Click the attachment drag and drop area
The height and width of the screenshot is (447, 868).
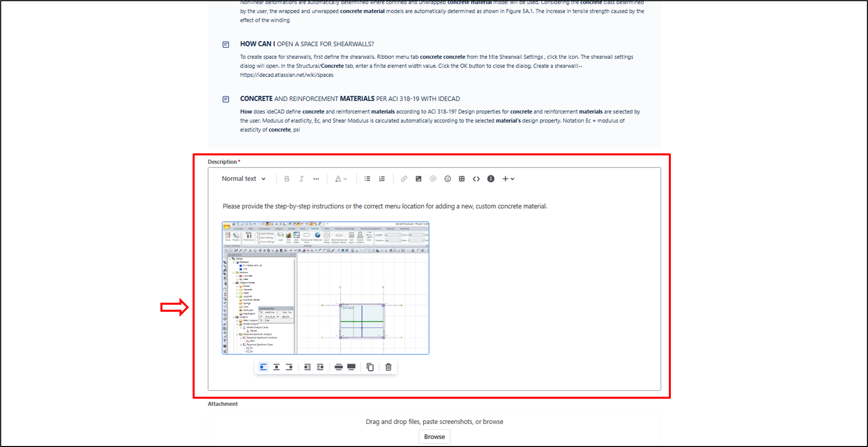pos(435,428)
